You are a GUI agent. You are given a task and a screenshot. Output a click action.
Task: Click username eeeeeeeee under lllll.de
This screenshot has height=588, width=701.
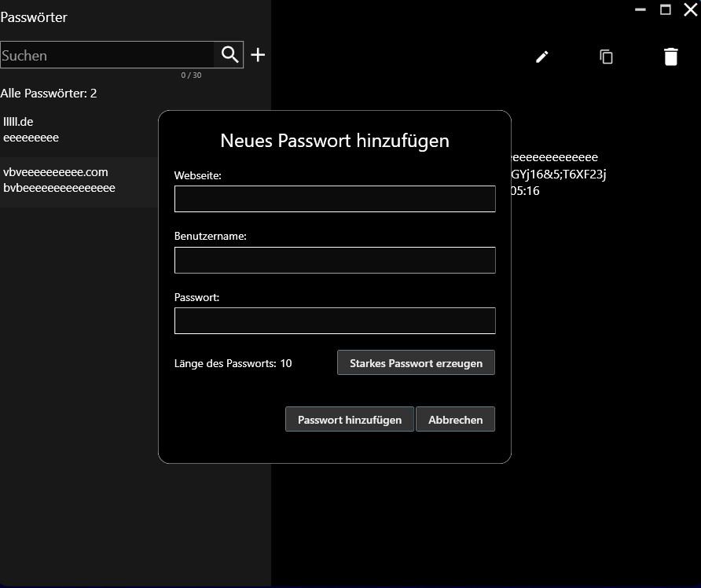pyautogui.click(x=31, y=138)
